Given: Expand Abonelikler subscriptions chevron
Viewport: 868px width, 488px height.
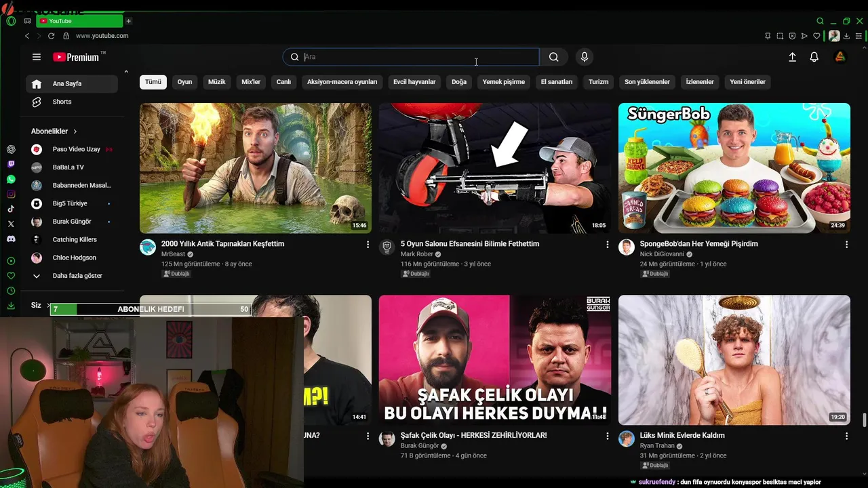Looking at the screenshot, I should pyautogui.click(x=75, y=131).
